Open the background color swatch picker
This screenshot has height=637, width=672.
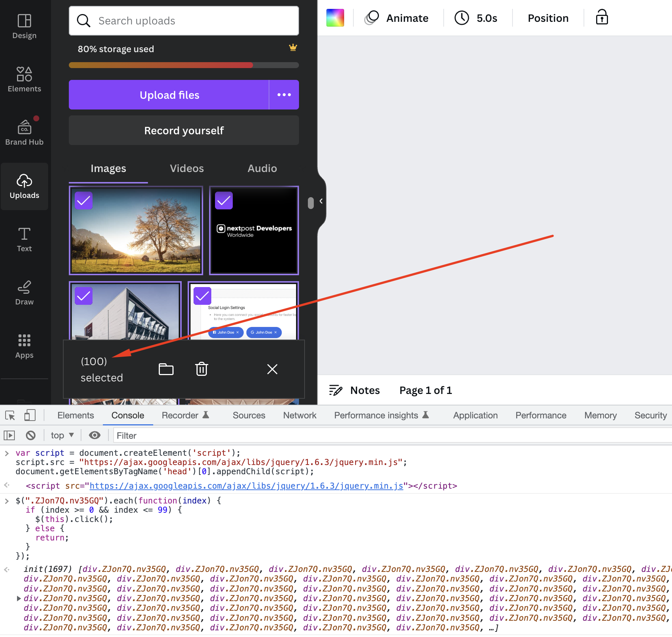335,17
